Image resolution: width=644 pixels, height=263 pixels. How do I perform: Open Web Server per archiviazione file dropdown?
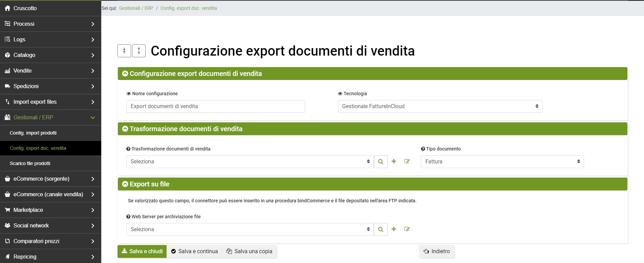coord(250,229)
